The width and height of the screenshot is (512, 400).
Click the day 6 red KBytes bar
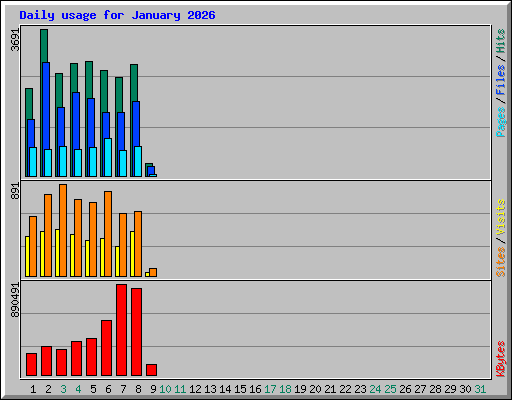tap(106, 348)
